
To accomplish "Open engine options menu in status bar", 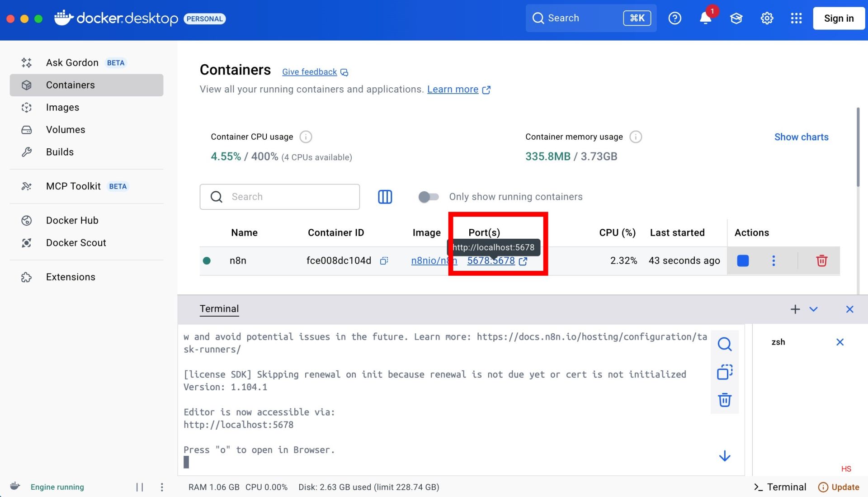I will click(x=162, y=487).
